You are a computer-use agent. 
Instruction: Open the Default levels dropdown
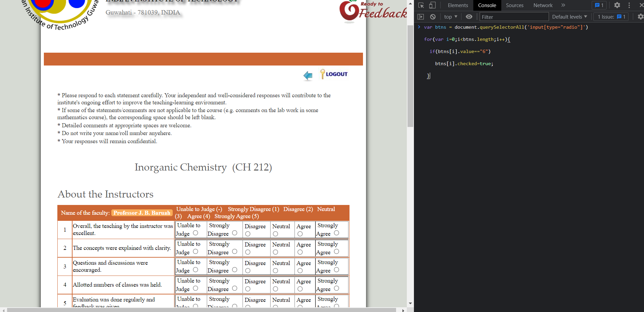570,17
